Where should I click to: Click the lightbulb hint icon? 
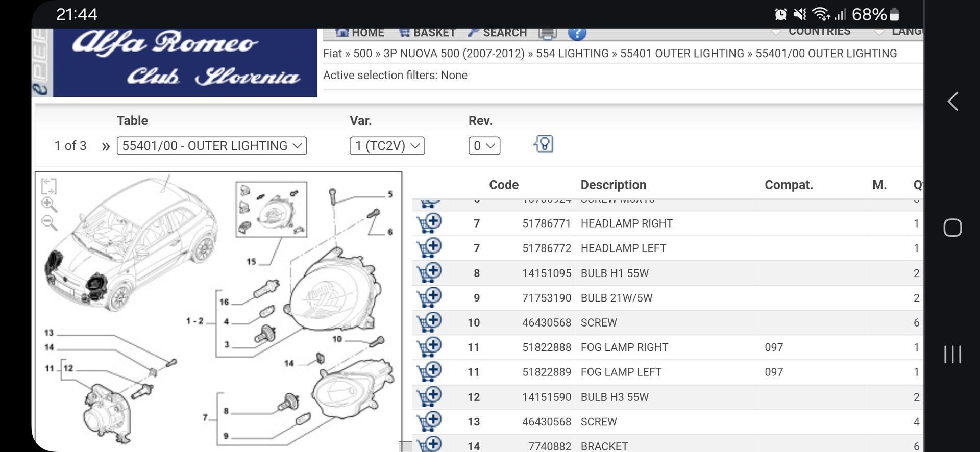[544, 144]
